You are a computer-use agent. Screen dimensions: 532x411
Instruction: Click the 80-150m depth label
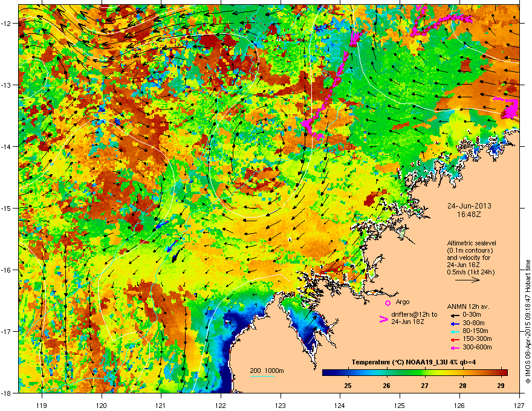[x=475, y=331]
